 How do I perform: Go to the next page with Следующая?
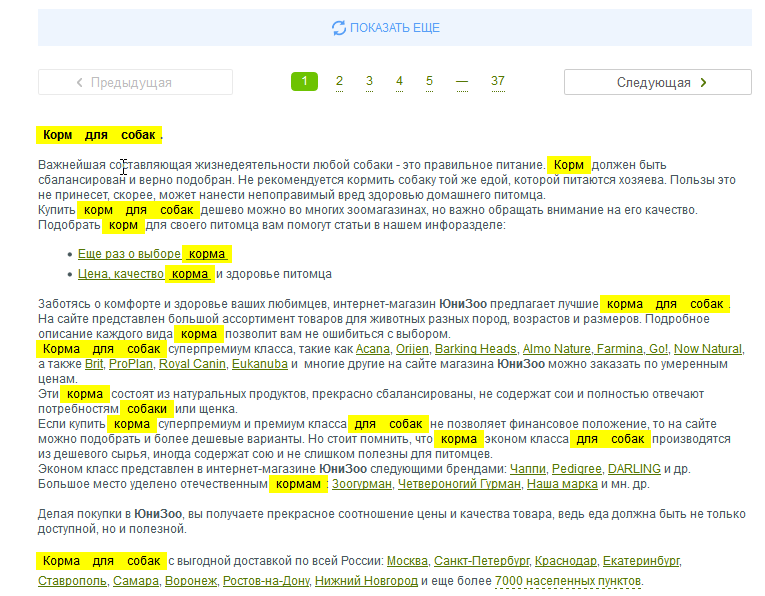tap(658, 82)
